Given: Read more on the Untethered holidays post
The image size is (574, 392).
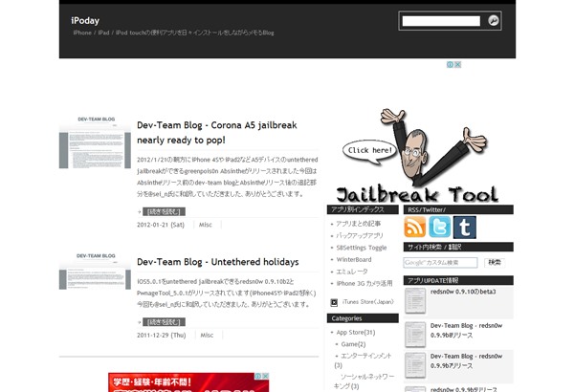Looking at the screenshot, I should pos(164,322).
